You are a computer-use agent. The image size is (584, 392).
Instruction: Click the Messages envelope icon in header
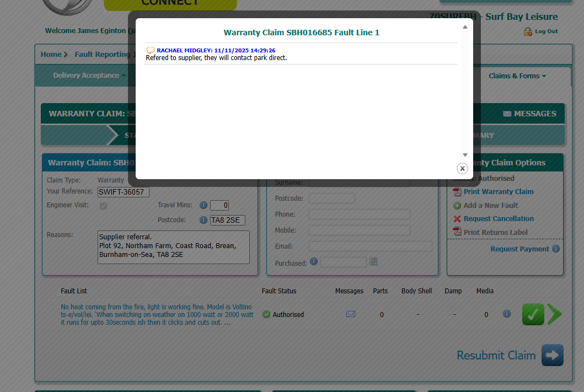point(507,114)
